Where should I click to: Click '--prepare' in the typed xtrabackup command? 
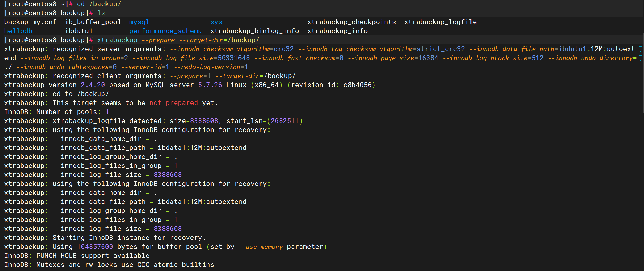click(x=158, y=40)
